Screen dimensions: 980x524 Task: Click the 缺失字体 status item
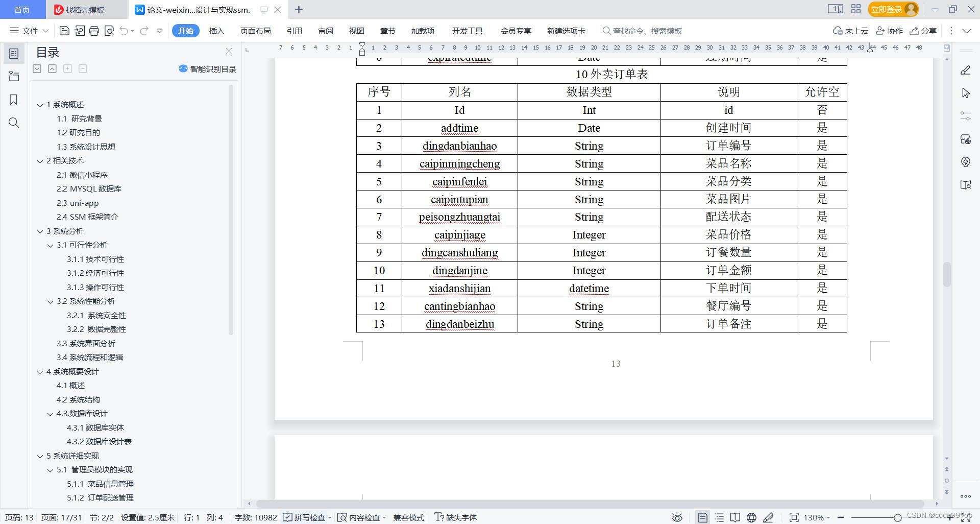click(x=455, y=517)
